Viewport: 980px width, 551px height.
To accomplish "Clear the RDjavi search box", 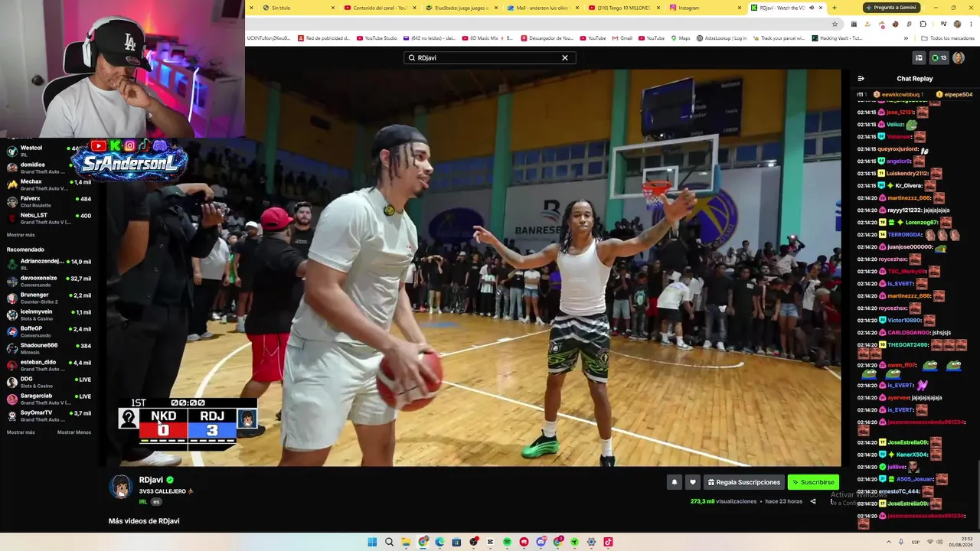I will 565,58.
